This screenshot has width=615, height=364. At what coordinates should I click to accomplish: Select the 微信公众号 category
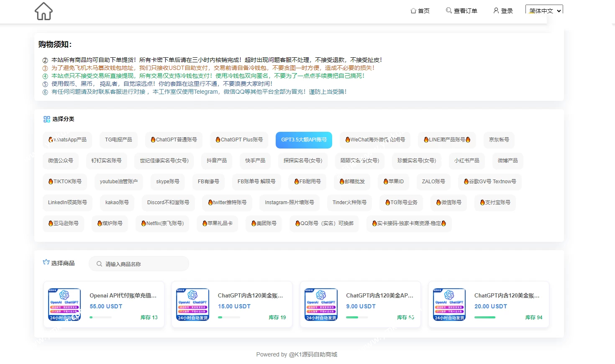[x=60, y=161]
